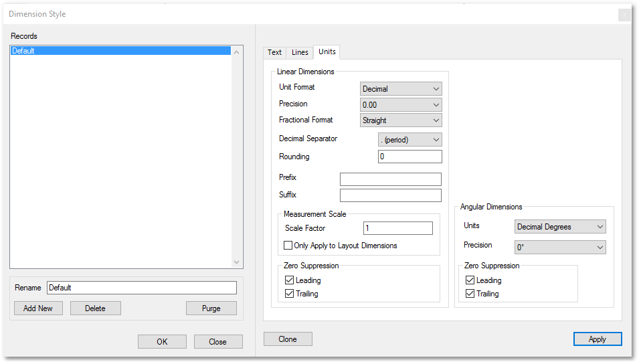Viewport: 639px width, 364px height.
Task: Toggle angular Leading zero suppression checkbox
Action: [x=470, y=280]
